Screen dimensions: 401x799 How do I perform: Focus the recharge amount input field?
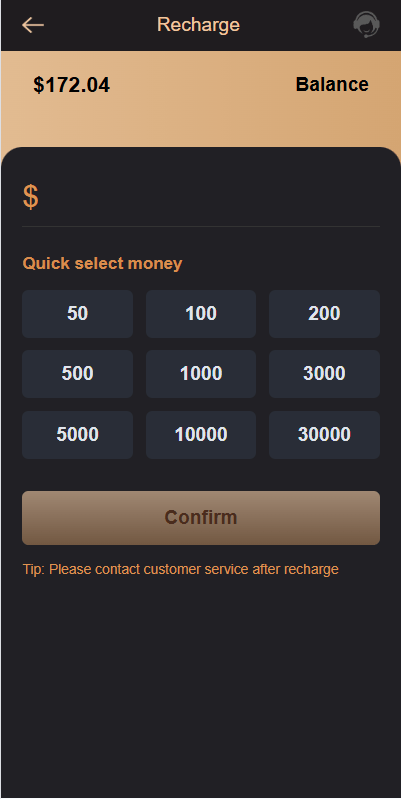coord(211,197)
